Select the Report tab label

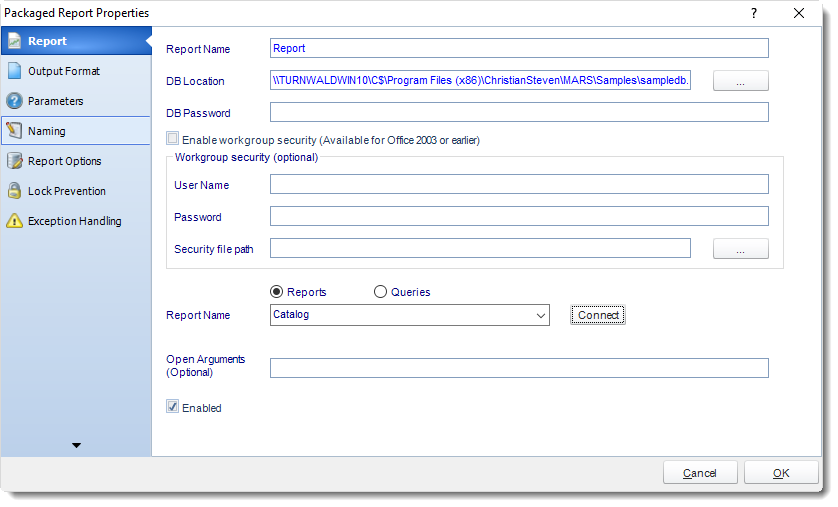[47, 41]
